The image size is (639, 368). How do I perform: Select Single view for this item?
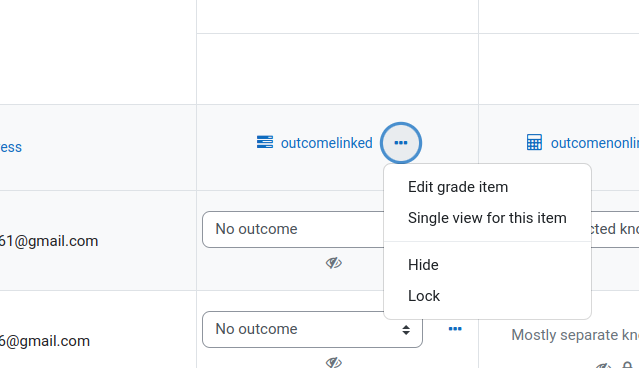487,218
